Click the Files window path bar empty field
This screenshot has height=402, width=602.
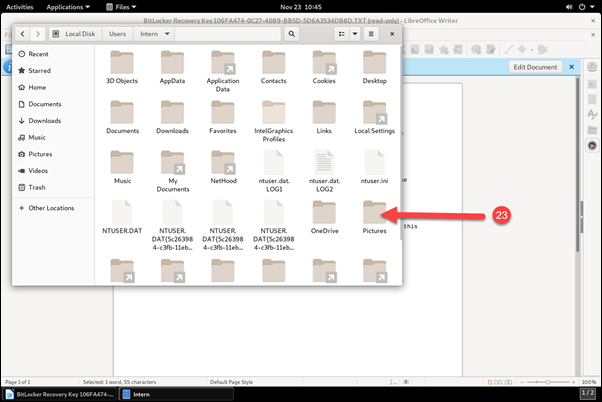pos(228,34)
